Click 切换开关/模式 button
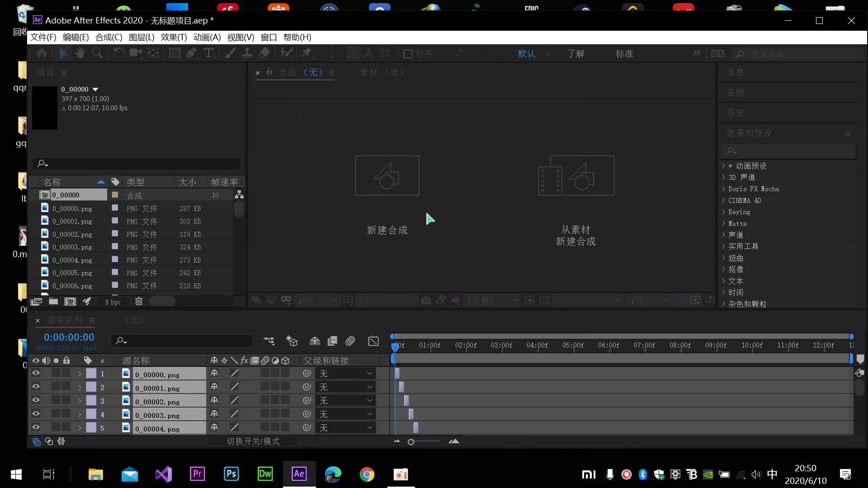Screen dimensions: 868x488 pyautogui.click(x=253, y=441)
